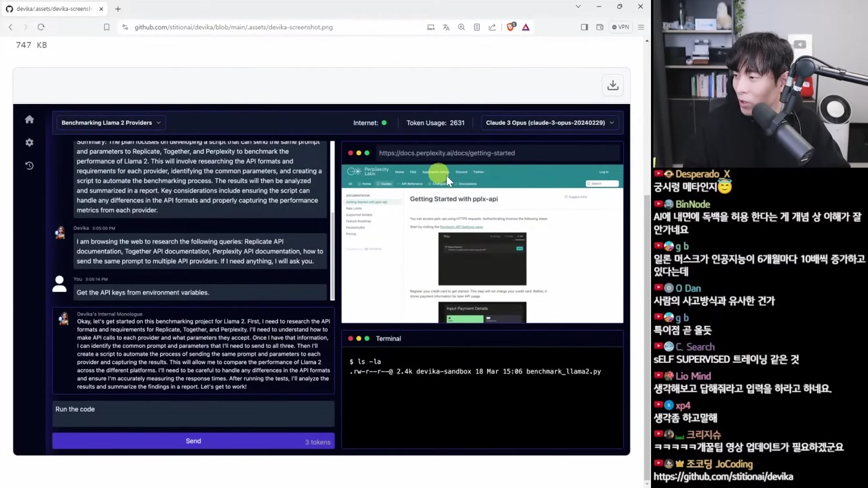This screenshot has width=868, height=488.
Task: Follow the Perplexity API Settings page link
Action: (461, 227)
